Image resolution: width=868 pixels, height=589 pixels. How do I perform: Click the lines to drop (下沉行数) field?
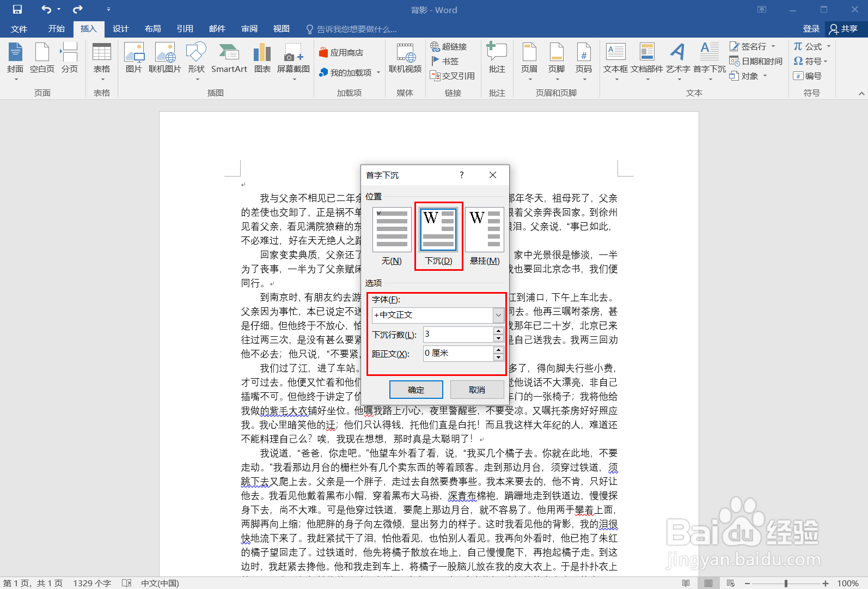pos(459,335)
